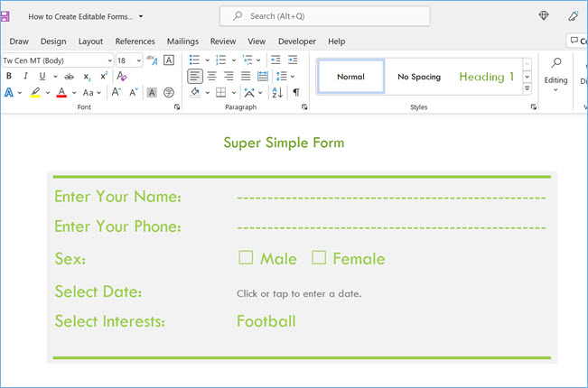
Task: Apply the Heading 1 style
Action: (x=486, y=77)
